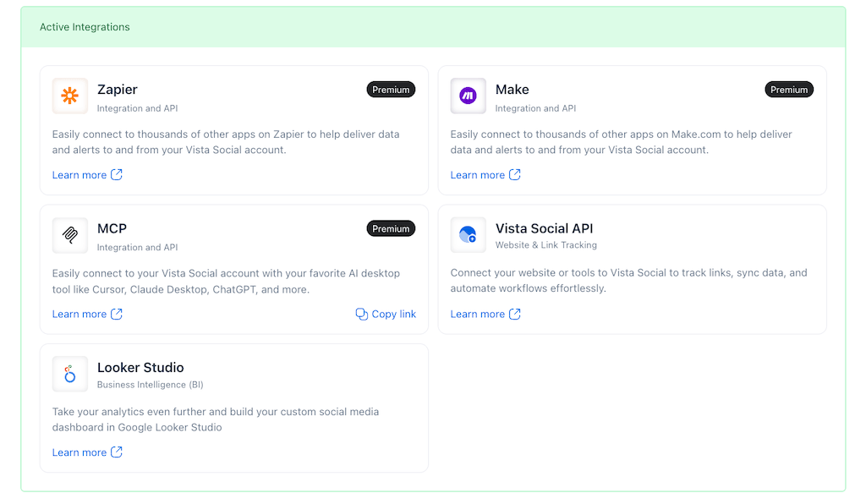Viewport: 866px width, 504px height.
Task: Open Learn more for Looker Studio
Action: (x=87, y=452)
